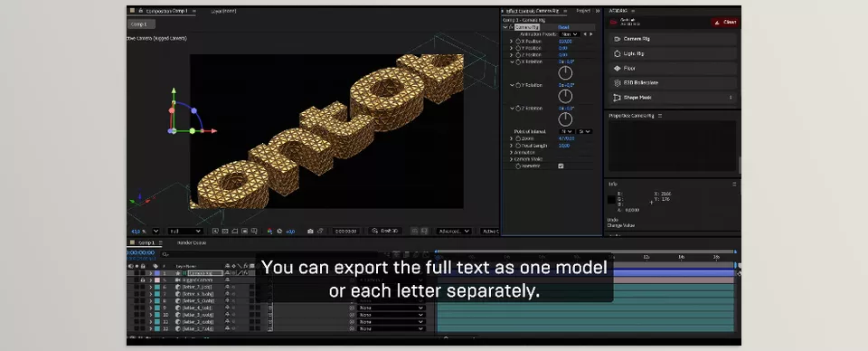Open parent dropdown for letter_3 layer
The image size is (868, 351).
(392, 315)
